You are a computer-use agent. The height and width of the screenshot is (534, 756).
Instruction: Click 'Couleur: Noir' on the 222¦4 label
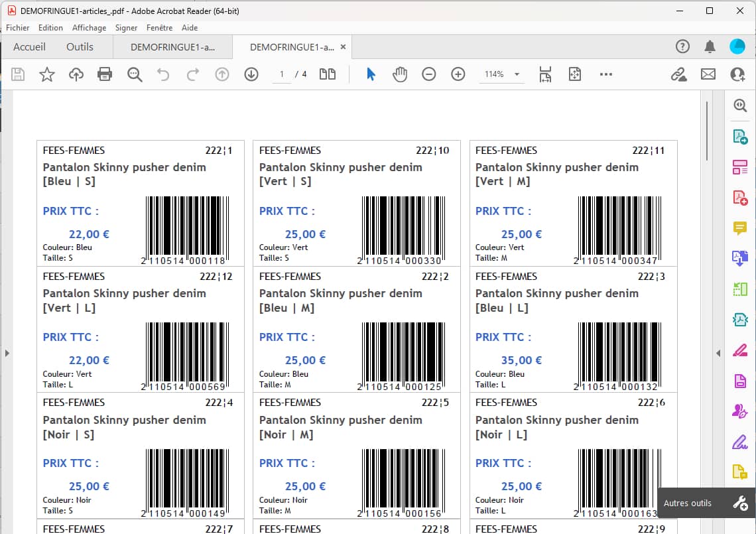click(x=67, y=500)
